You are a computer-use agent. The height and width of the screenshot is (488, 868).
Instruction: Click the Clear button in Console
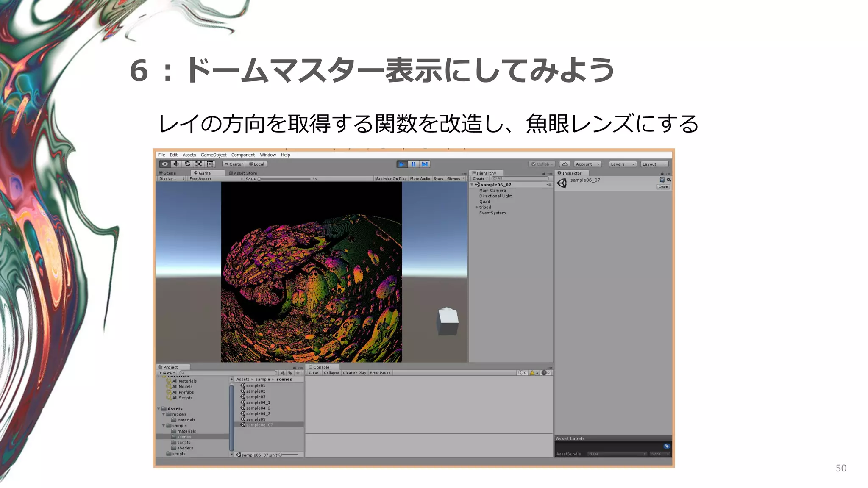tap(314, 373)
